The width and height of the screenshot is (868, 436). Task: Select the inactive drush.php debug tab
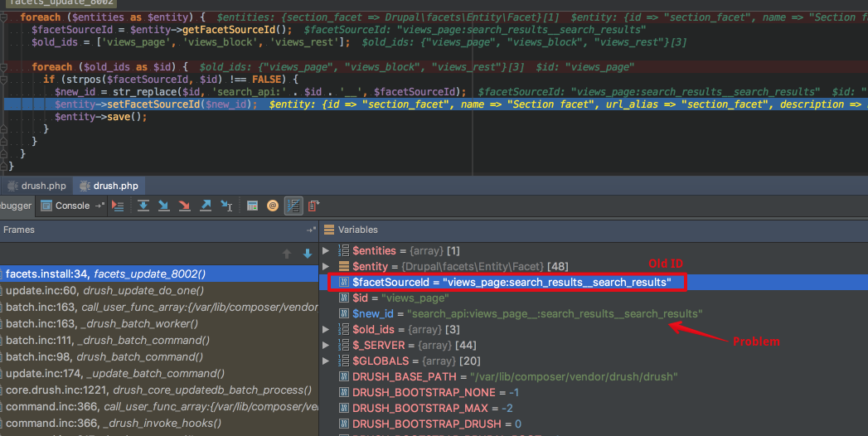point(37,186)
